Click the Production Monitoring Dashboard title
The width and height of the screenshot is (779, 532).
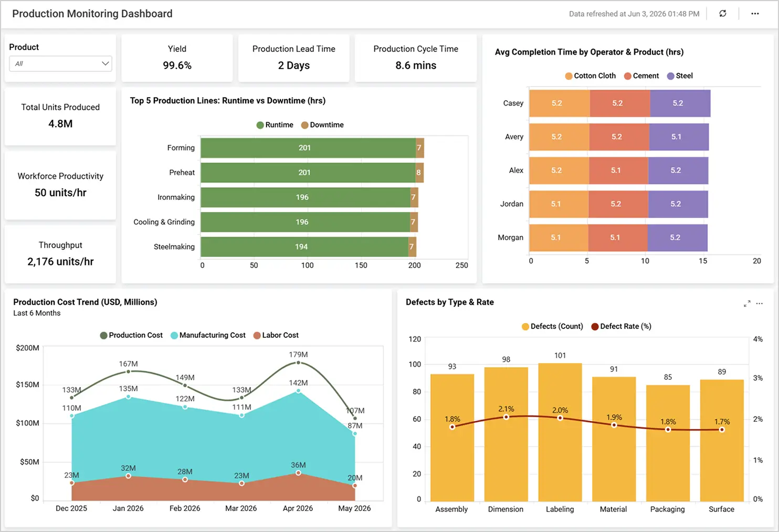92,14
